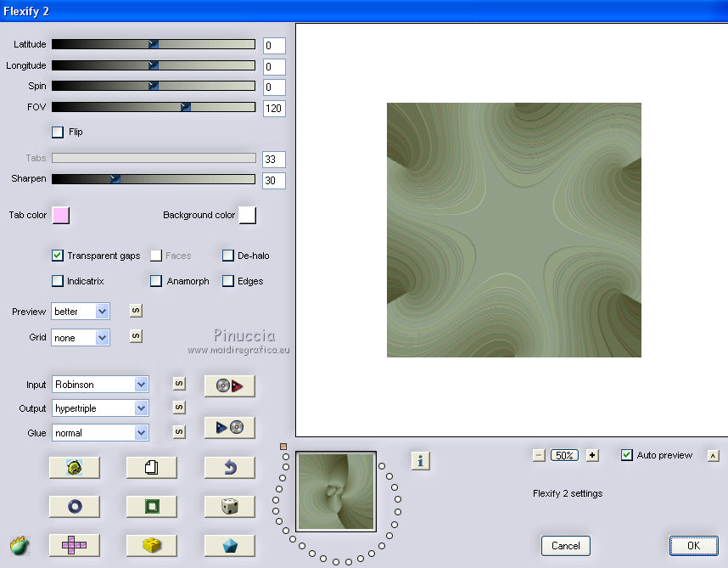
Task: Click the Latitude value field
Action: tap(274, 46)
